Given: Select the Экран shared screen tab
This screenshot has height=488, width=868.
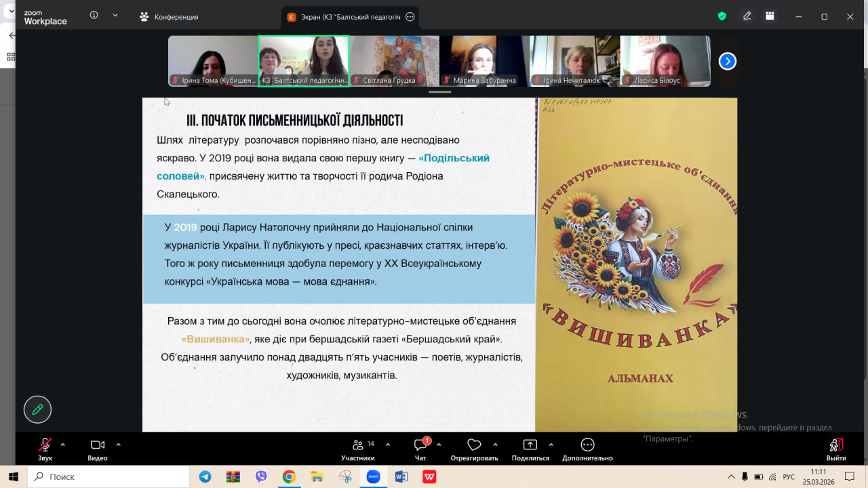Looking at the screenshot, I should [x=342, y=17].
